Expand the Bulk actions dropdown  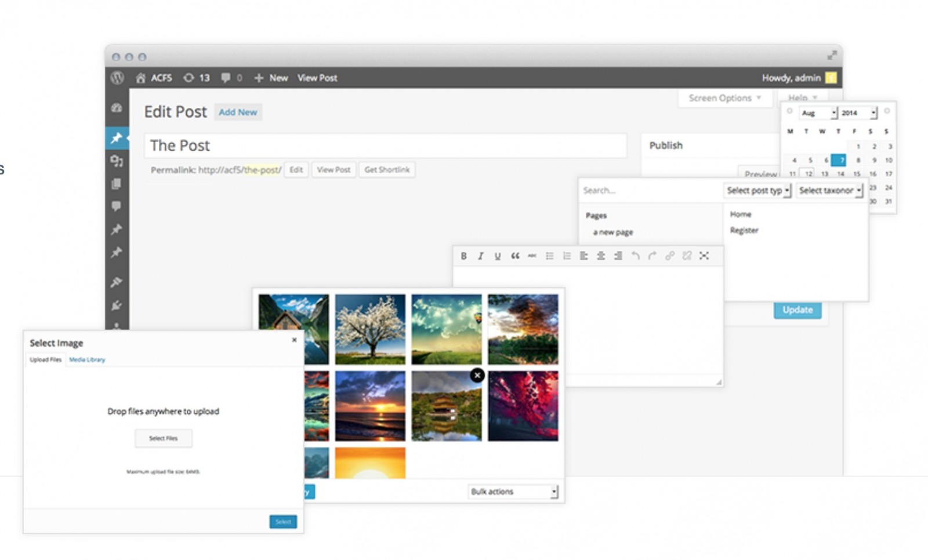[513, 492]
